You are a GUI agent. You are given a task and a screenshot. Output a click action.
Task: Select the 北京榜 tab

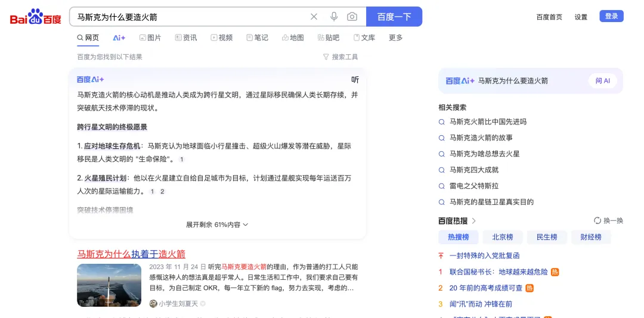(502, 237)
